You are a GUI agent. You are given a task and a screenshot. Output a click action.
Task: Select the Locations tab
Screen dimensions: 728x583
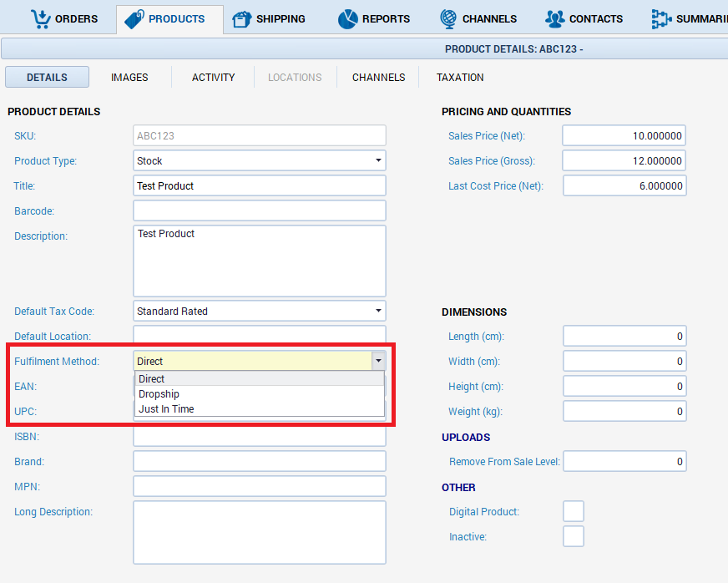coord(295,77)
